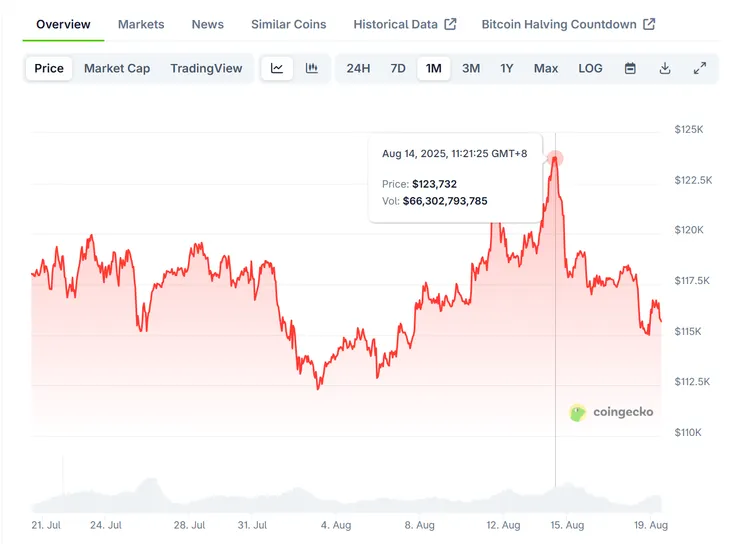Select the 1Y time range

507,68
